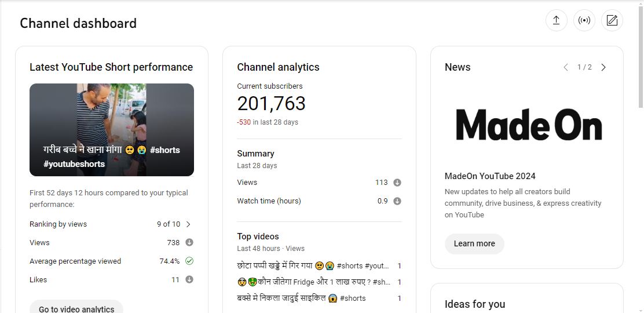Click the Made On news banner image
This screenshot has height=313, width=644.
tap(528, 125)
